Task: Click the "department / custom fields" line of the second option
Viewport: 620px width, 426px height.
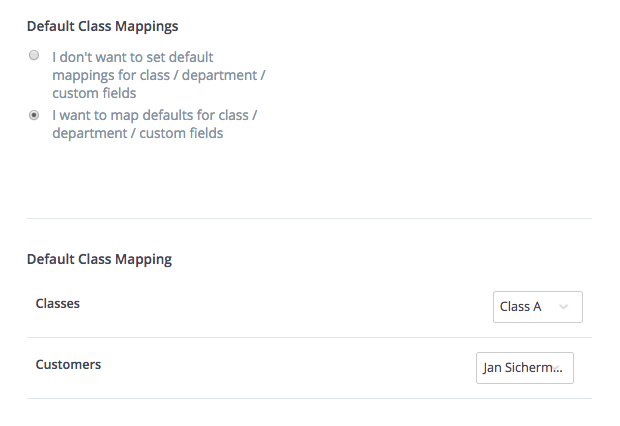Action: [137, 133]
